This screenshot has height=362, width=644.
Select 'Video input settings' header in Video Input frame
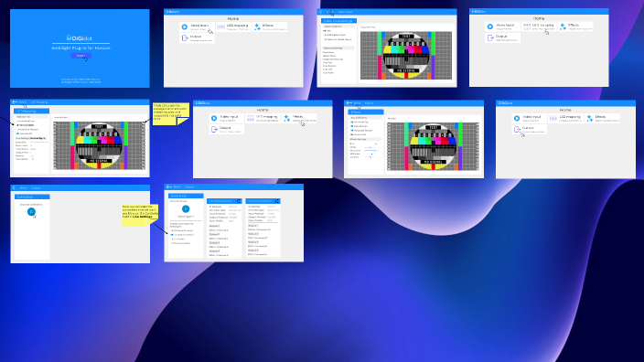coord(338,20)
